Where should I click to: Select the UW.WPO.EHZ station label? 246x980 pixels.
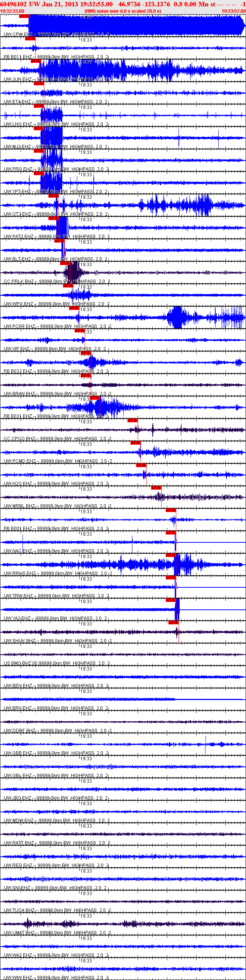[19, 304]
